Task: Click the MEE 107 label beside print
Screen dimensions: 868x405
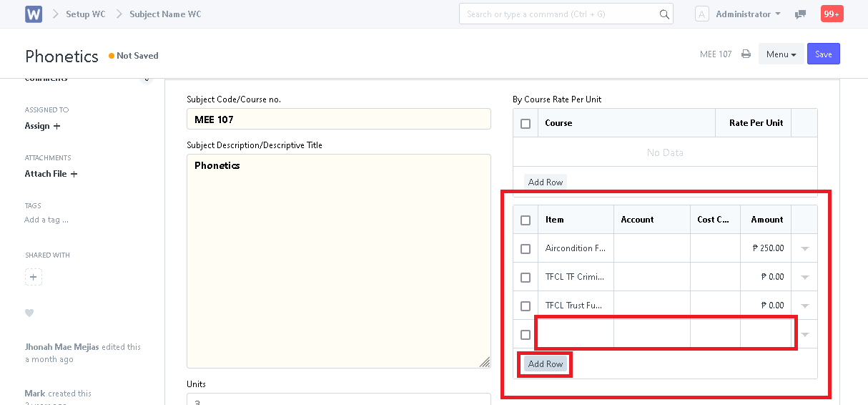Action: coord(716,54)
